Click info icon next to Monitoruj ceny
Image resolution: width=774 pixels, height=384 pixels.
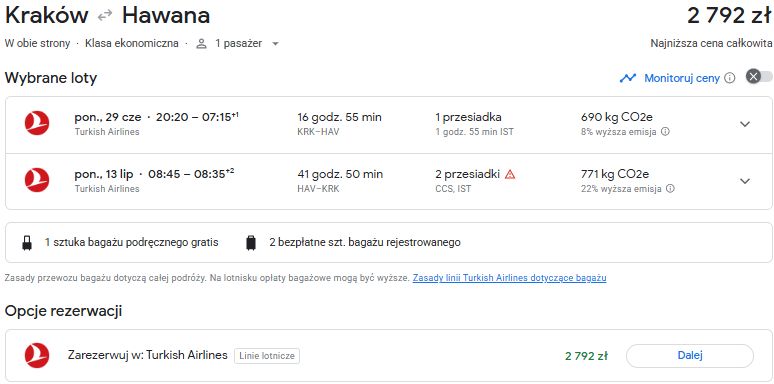click(730, 78)
